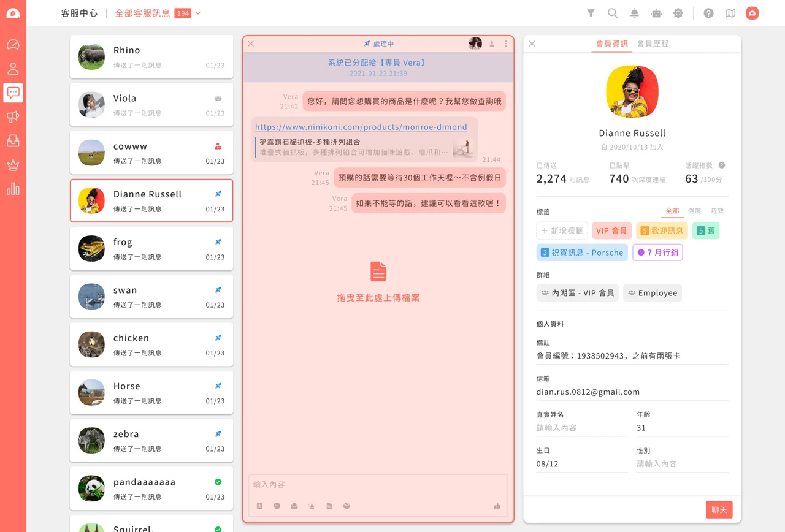Open the bar chart analytics icon in sidebar

point(13,189)
